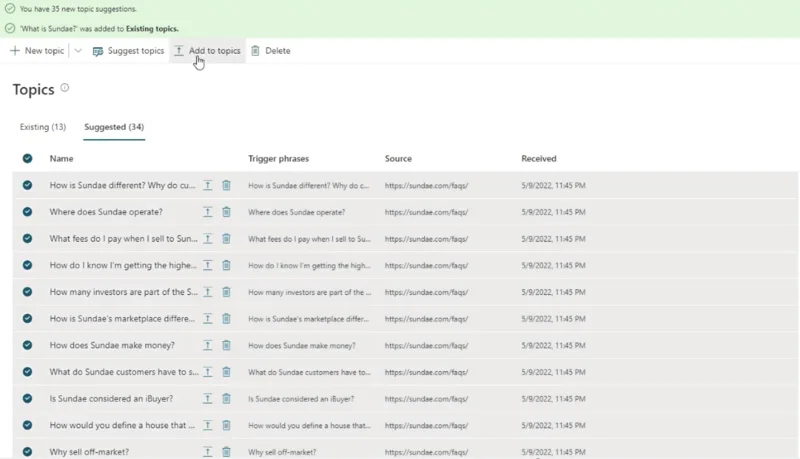The height and width of the screenshot is (459, 800).
Task: Uncheck 'How do I know I'm getting' row
Action: [x=28, y=265]
